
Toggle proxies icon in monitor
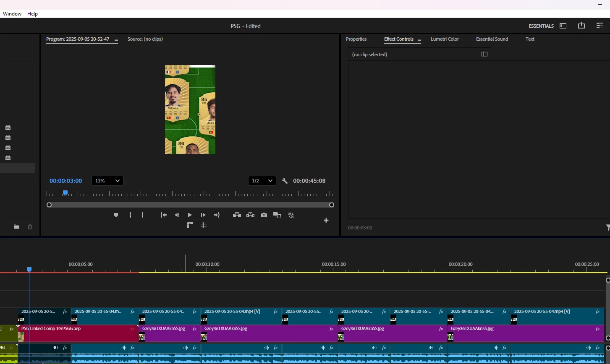point(291,215)
